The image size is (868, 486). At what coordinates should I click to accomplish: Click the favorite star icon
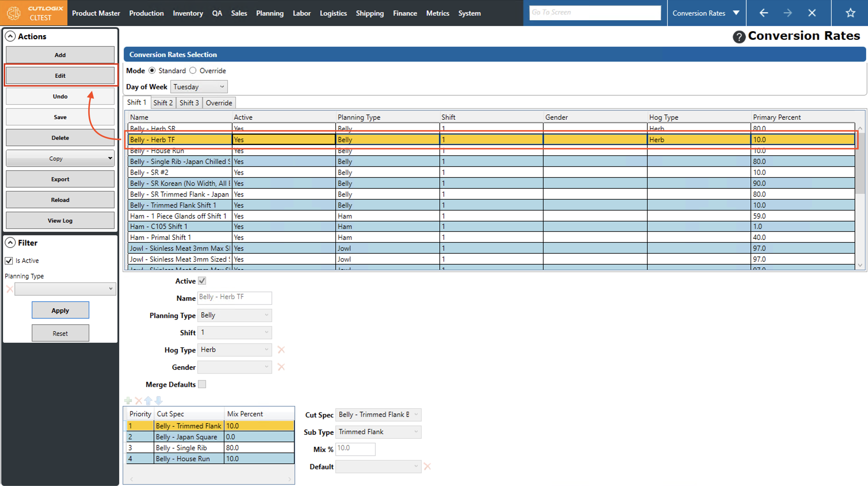pyautogui.click(x=850, y=13)
